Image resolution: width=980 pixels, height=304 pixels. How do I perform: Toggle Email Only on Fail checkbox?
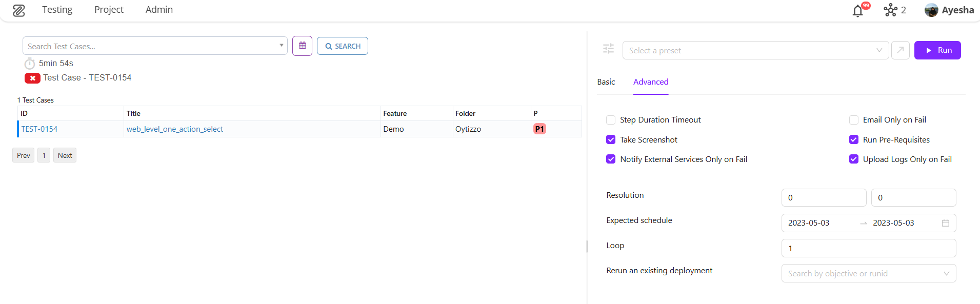click(x=854, y=120)
